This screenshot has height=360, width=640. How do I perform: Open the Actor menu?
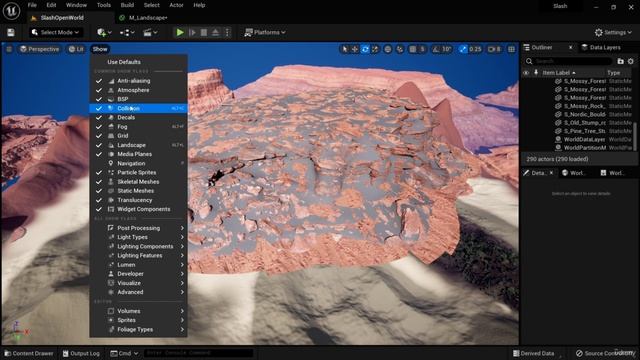176,5
